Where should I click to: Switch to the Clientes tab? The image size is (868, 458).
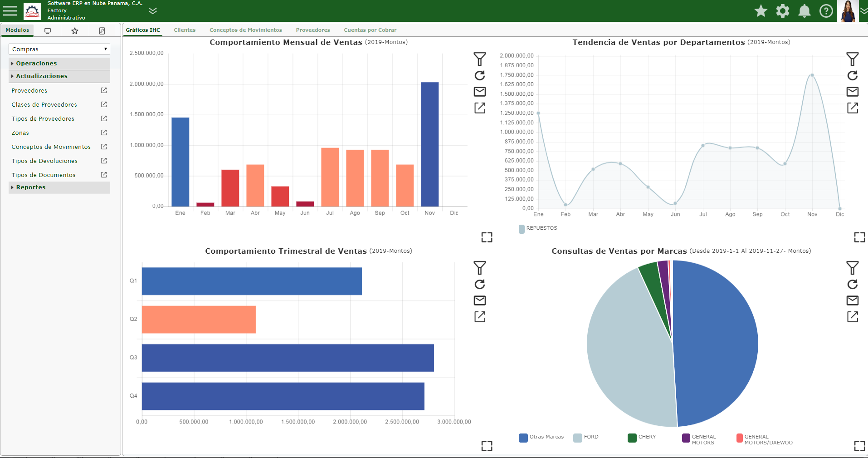point(185,30)
